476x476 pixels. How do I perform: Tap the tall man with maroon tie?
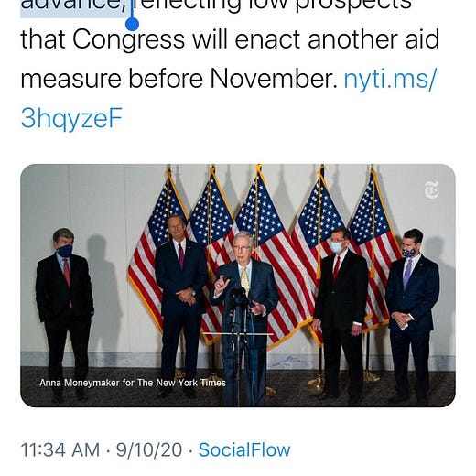(x=180, y=305)
